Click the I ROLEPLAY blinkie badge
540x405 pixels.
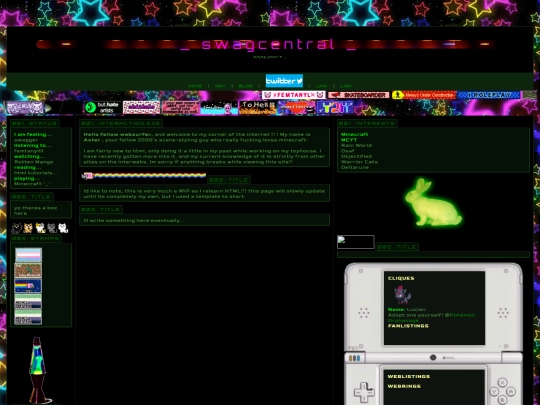[x=488, y=95]
